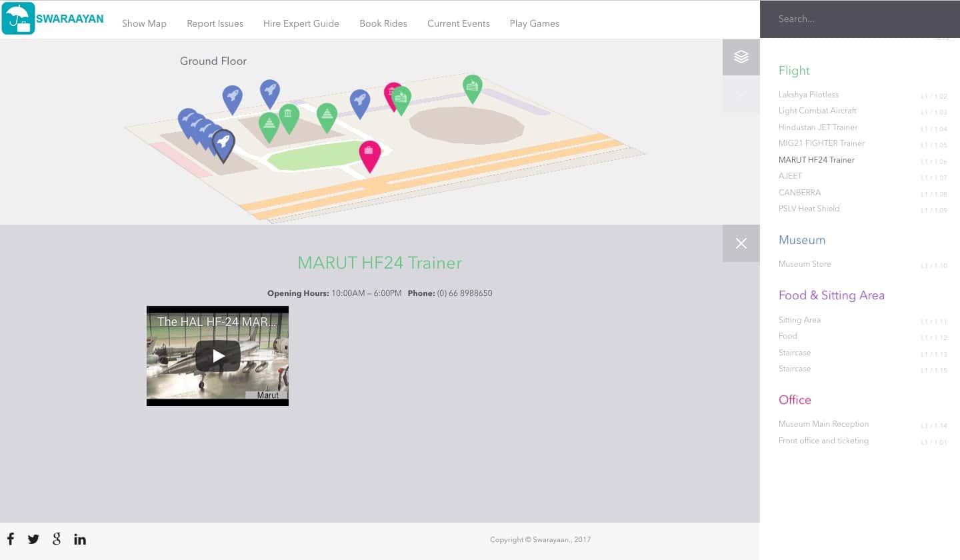
Task: Select green staircase pin standing alone above lawn
Action: pos(327,119)
